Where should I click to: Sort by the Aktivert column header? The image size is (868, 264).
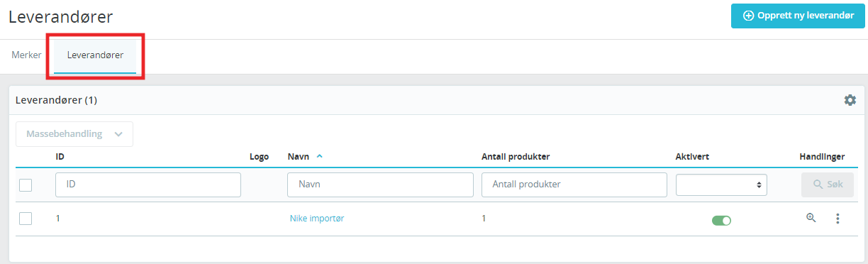pyautogui.click(x=693, y=156)
